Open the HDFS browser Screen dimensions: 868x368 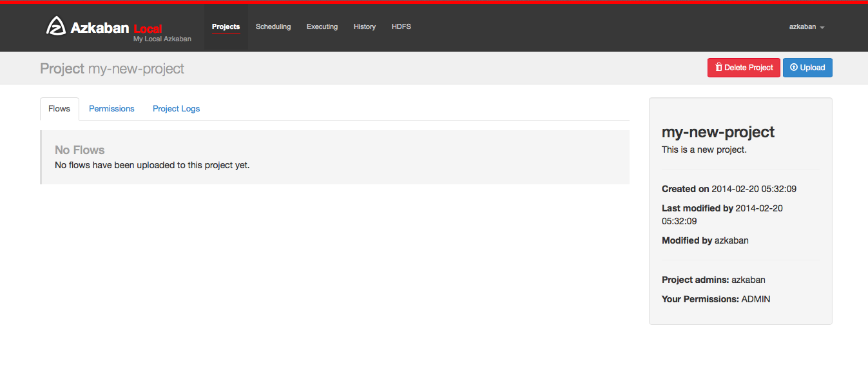click(x=401, y=27)
